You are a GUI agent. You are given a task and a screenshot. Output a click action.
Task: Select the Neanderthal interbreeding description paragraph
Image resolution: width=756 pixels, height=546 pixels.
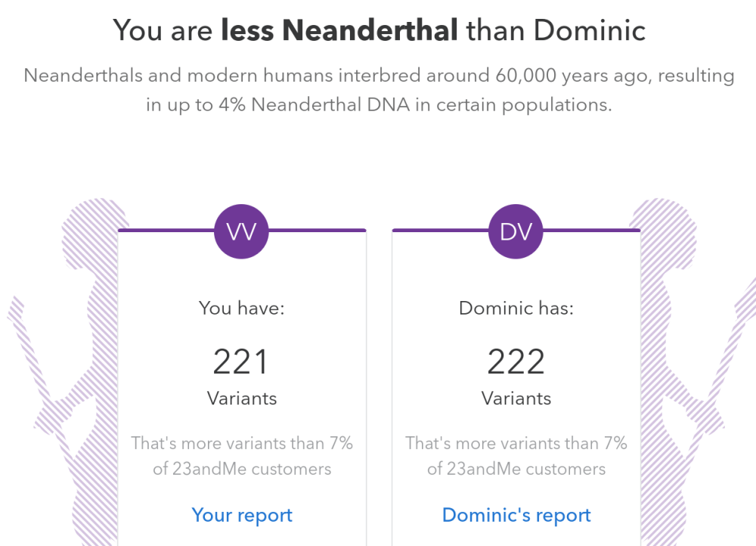379,90
